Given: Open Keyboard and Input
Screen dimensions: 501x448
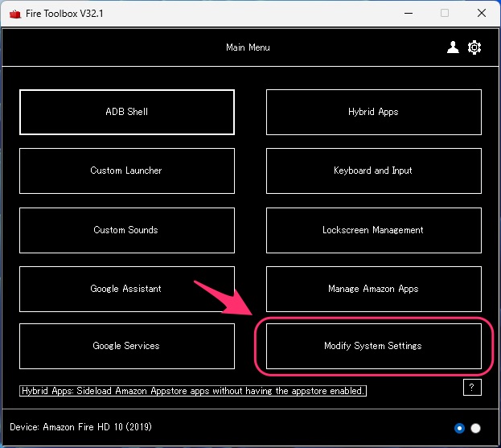Looking at the screenshot, I should point(373,171).
